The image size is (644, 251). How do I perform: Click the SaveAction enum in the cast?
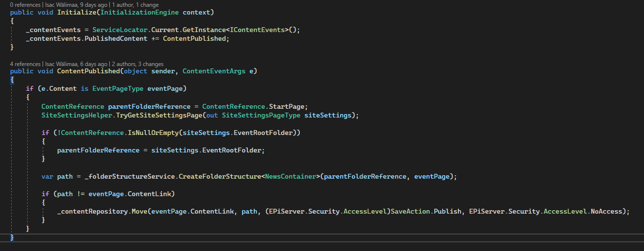click(x=412, y=211)
